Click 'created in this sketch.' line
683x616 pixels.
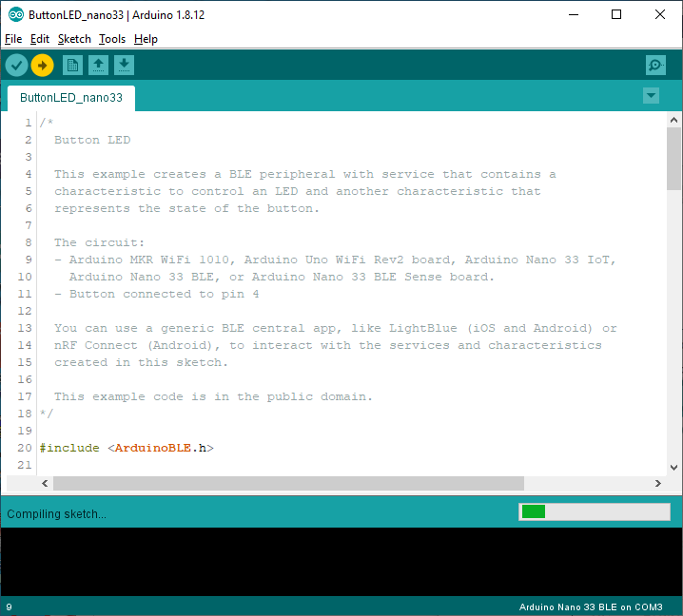pyautogui.click(x=141, y=362)
